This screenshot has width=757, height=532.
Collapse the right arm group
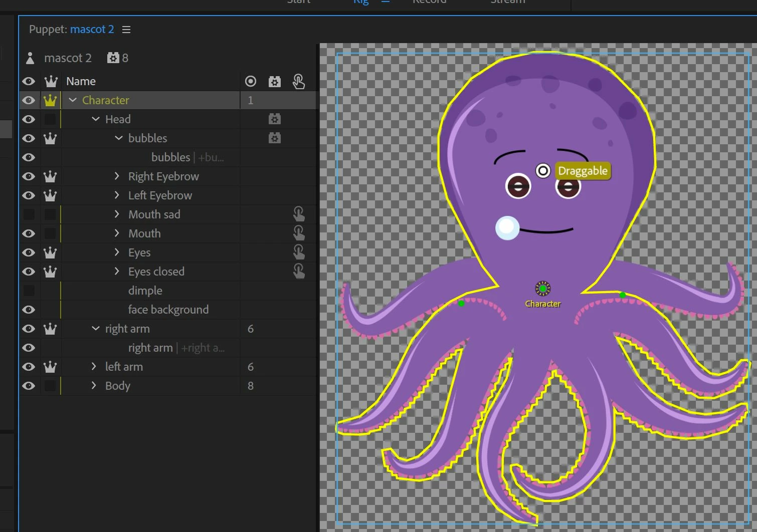click(x=96, y=329)
